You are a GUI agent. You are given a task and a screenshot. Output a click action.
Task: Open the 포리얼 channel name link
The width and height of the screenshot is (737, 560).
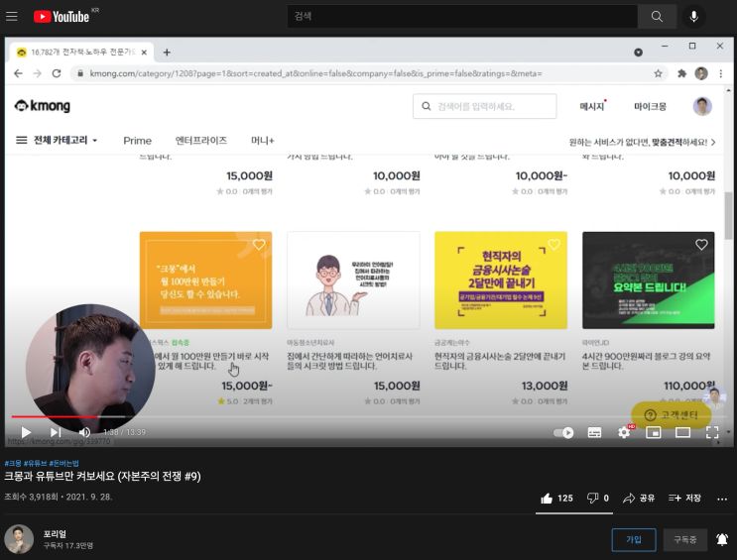[x=55, y=534]
